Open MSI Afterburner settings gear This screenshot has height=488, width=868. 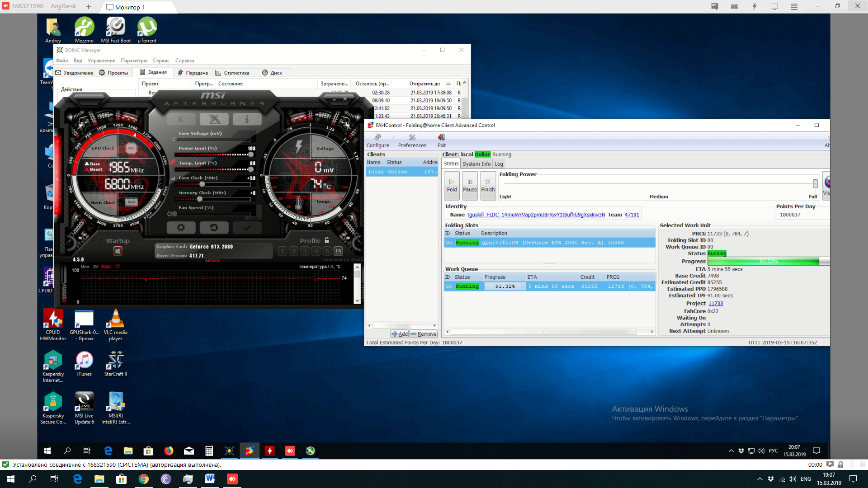(x=181, y=228)
